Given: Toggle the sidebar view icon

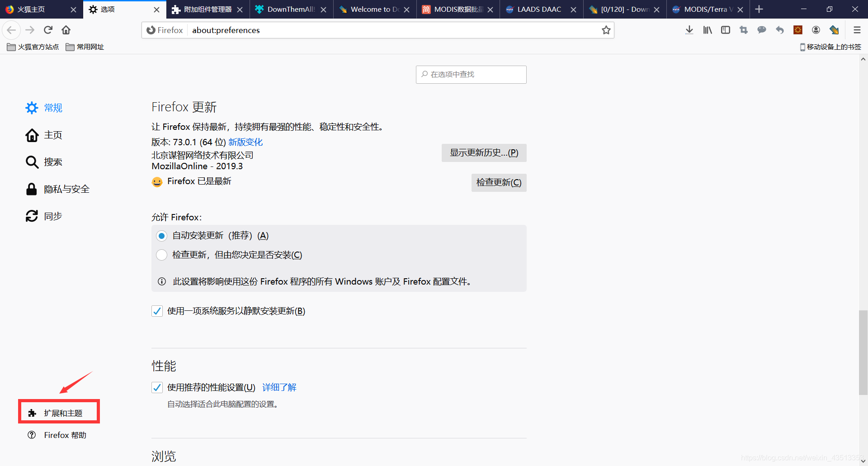Looking at the screenshot, I should 726,30.
